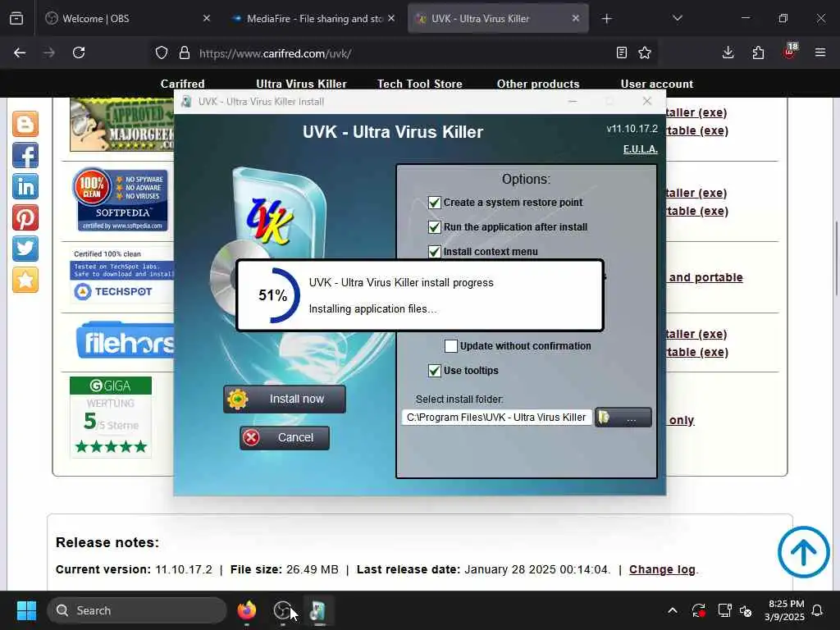Show hidden system tray icons

[x=673, y=610]
